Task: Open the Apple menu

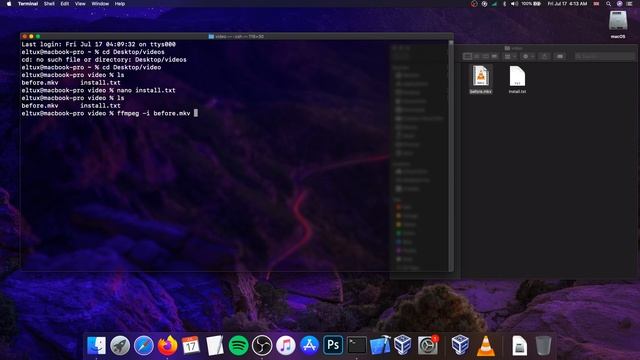Action: click(9, 4)
